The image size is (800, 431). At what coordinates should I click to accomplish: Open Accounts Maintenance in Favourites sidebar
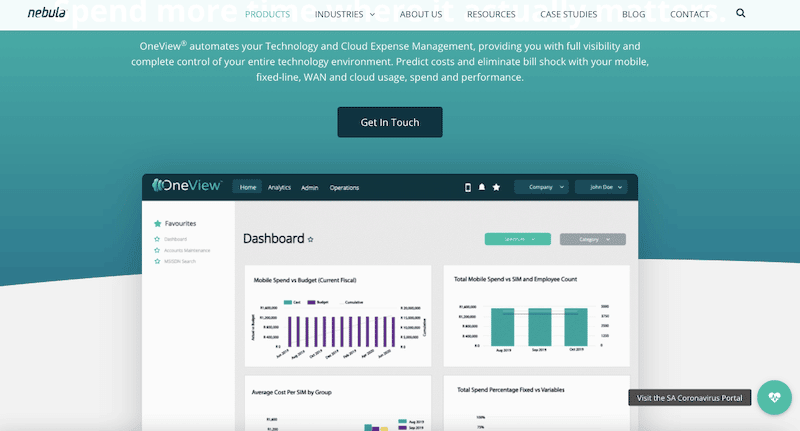pyautogui.click(x=187, y=250)
